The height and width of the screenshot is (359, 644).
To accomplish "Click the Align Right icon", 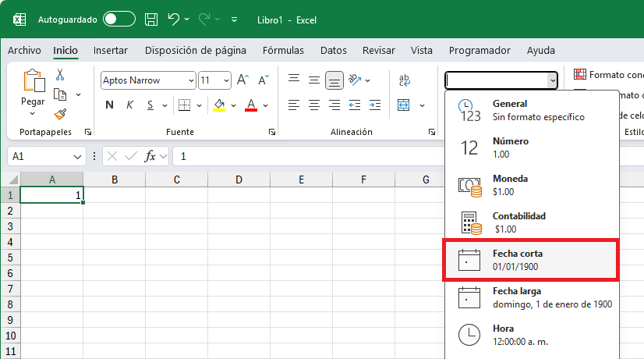I will click(x=334, y=105).
